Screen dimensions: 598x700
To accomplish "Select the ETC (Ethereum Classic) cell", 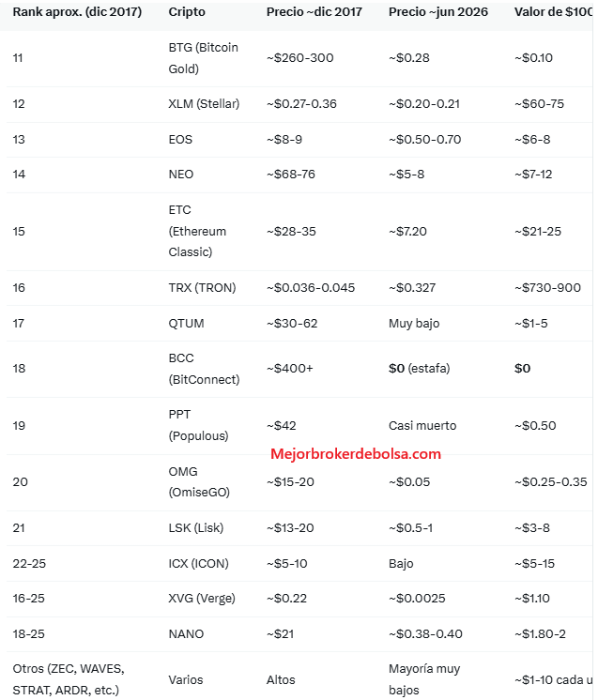I will tap(197, 231).
